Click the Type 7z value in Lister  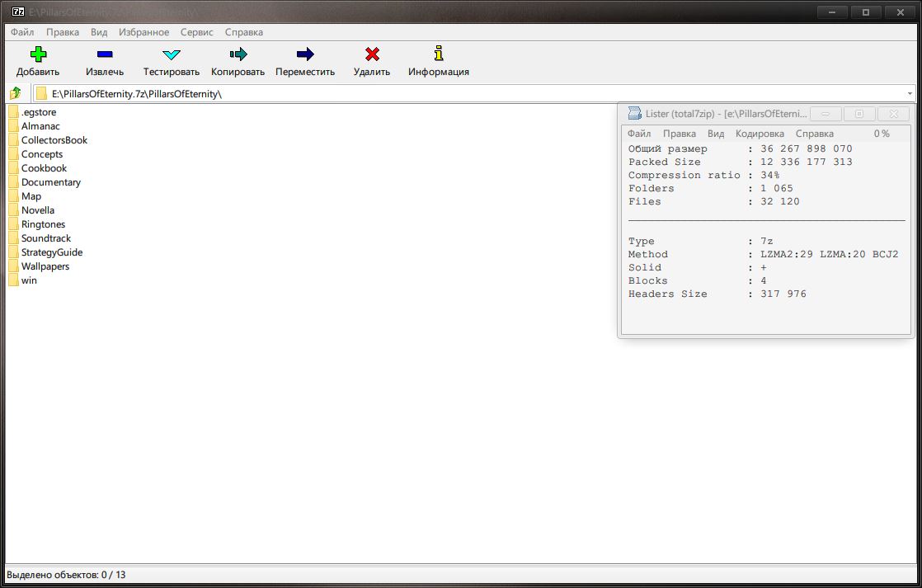pyautogui.click(x=766, y=241)
